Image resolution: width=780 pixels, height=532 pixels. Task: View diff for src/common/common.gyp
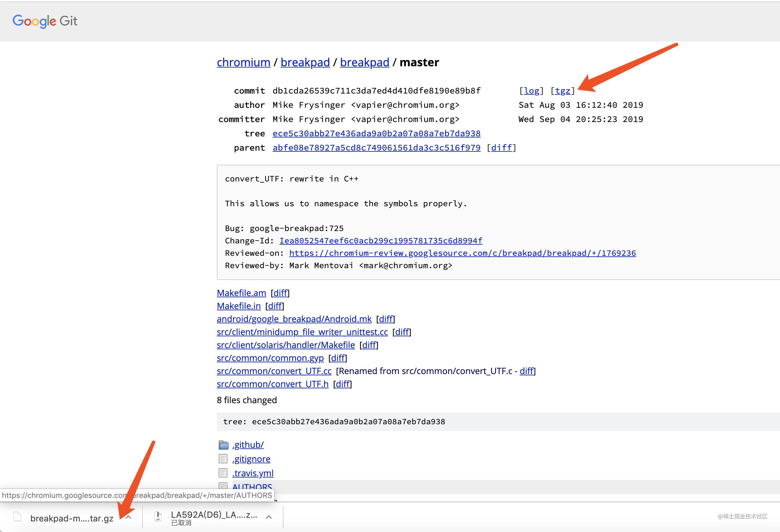click(337, 358)
